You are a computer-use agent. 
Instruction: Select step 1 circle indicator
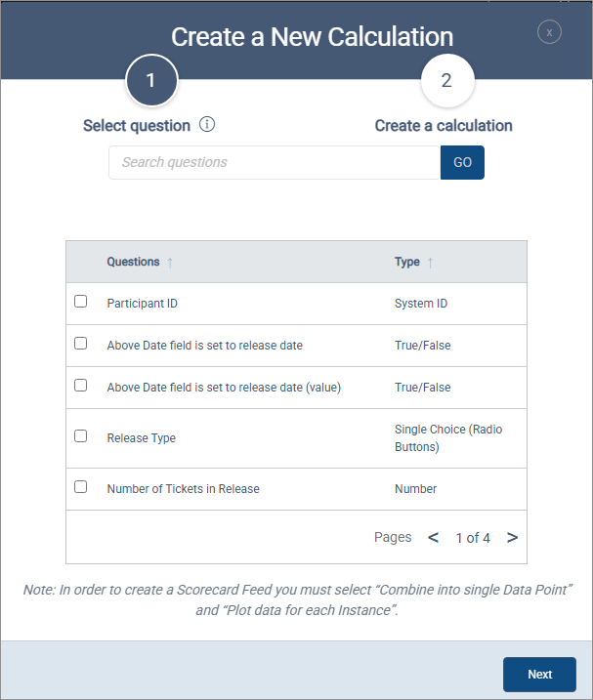point(151,81)
